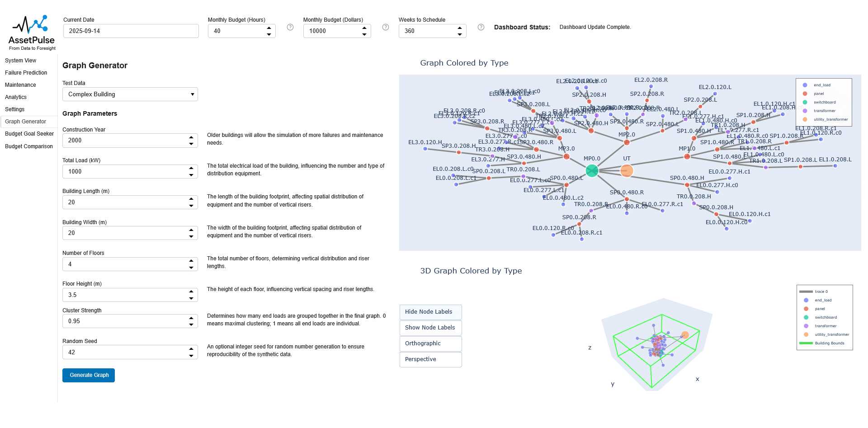868x428 pixels.
Task: Click the Generate Graph button
Action: point(89,375)
